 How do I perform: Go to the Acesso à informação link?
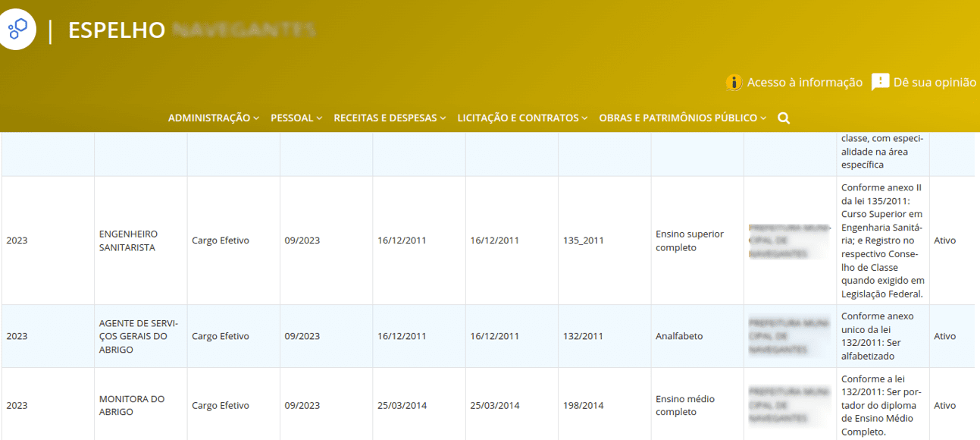coord(804,83)
